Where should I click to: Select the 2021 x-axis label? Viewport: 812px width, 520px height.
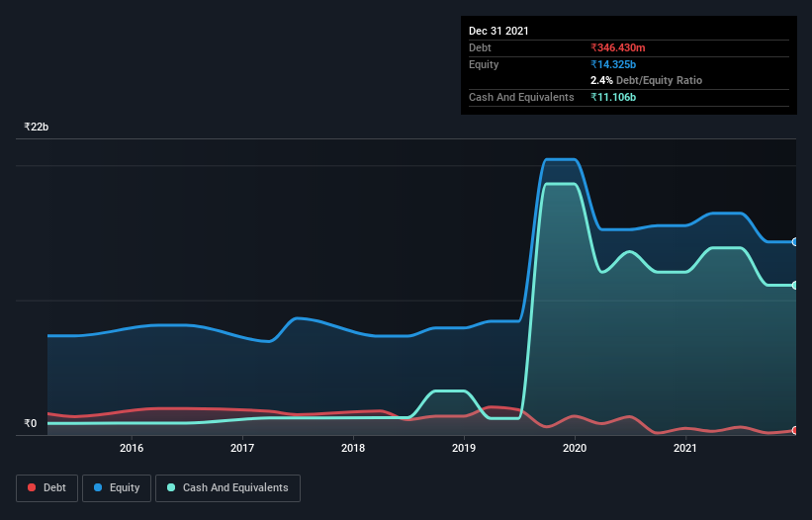point(685,448)
